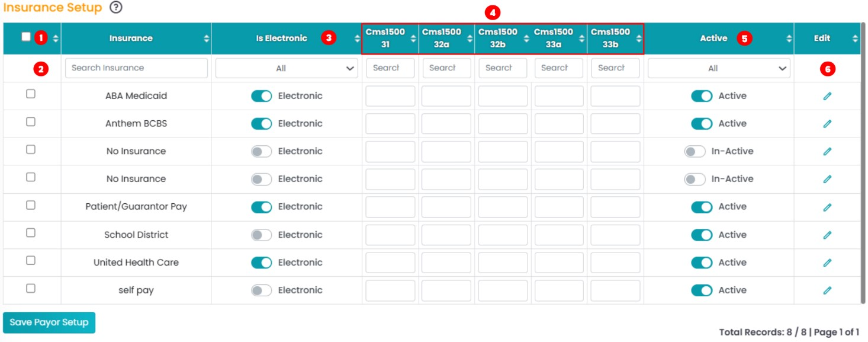Click the table vertical scrollbar
This screenshot has width=868, height=342.
pos(864,163)
